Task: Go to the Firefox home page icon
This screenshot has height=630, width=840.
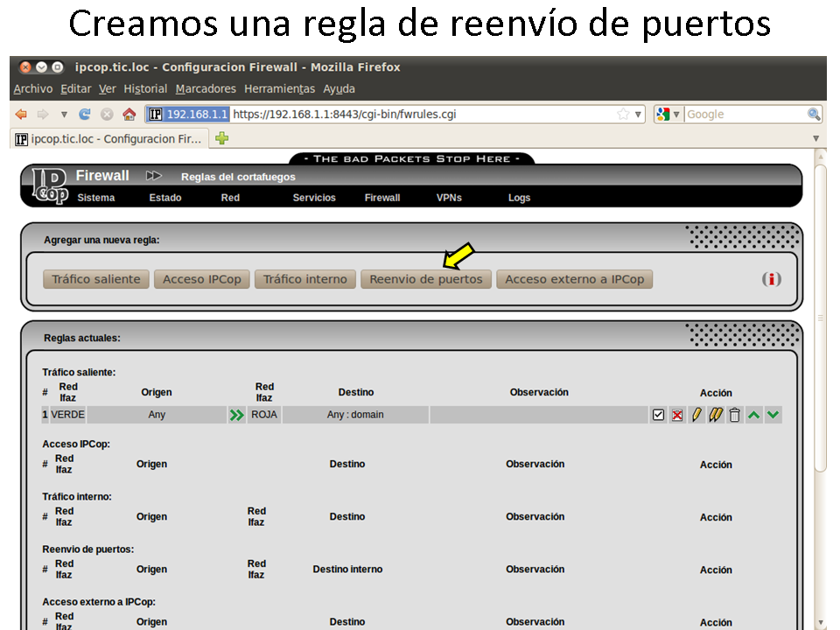Action: tap(129, 115)
